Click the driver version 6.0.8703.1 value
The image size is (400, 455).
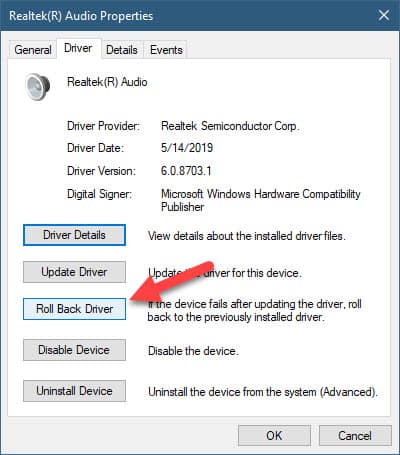[x=186, y=171]
